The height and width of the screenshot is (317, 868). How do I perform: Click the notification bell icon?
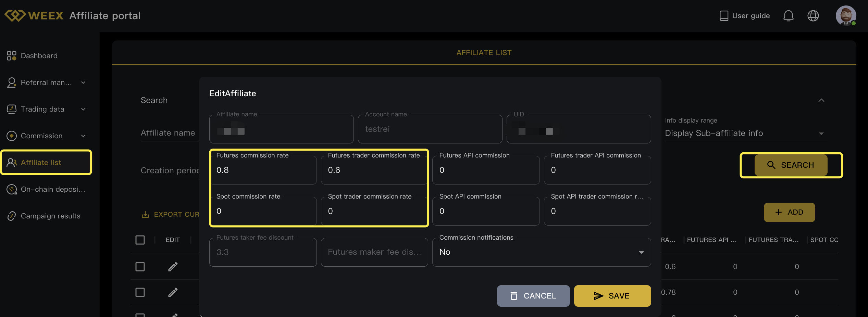pos(788,16)
